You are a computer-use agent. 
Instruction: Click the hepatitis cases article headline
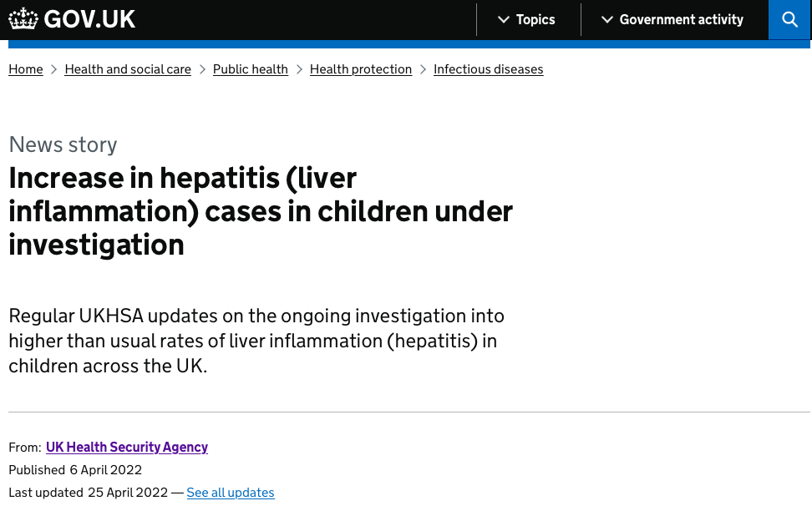click(260, 211)
